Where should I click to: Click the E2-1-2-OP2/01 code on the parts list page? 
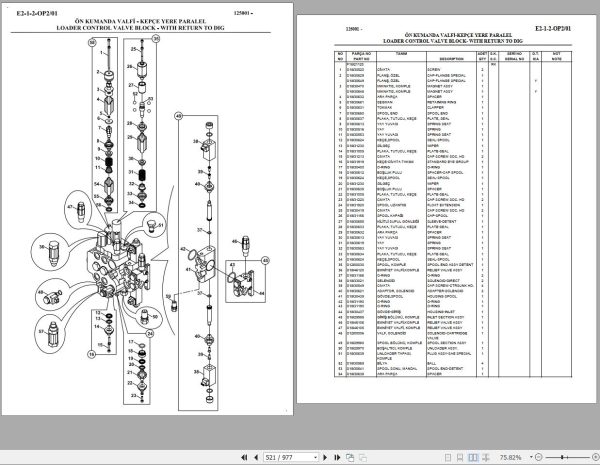coord(553,28)
